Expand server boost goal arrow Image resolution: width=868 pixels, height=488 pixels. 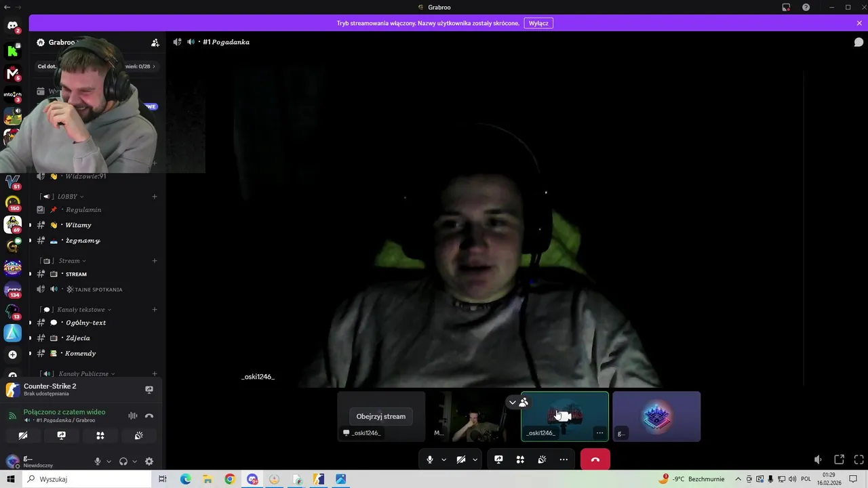point(154,66)
